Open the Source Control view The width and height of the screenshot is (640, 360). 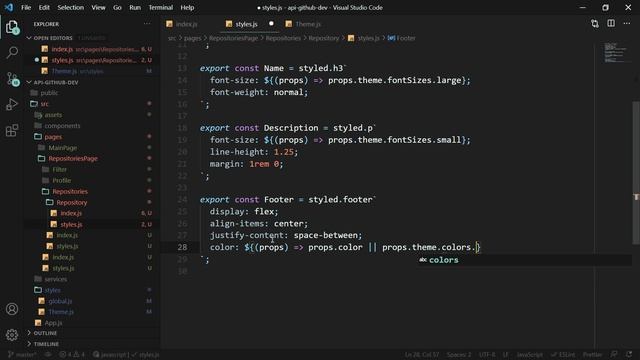(13, 78)
